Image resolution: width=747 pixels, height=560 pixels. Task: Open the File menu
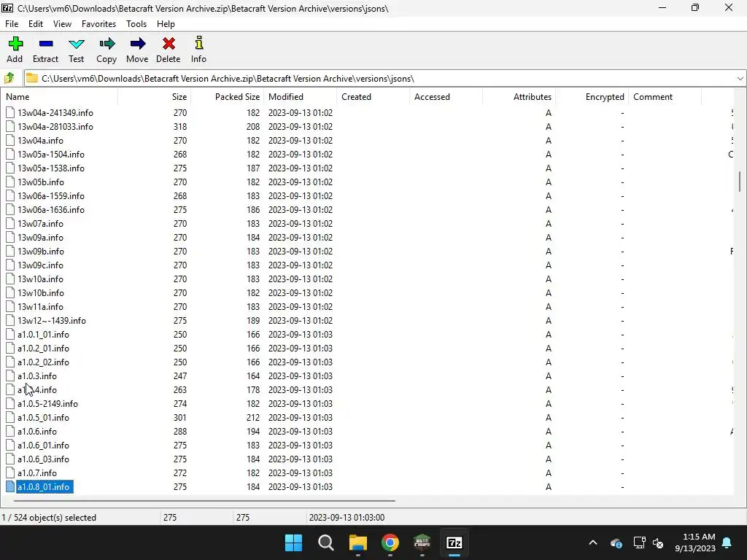click(x=12, y=24)
